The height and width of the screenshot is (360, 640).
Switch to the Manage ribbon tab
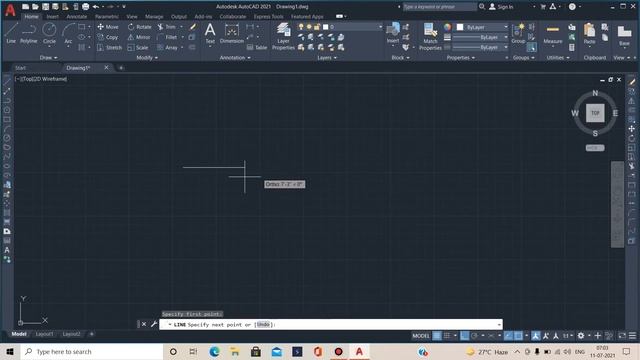click(154, 17)
